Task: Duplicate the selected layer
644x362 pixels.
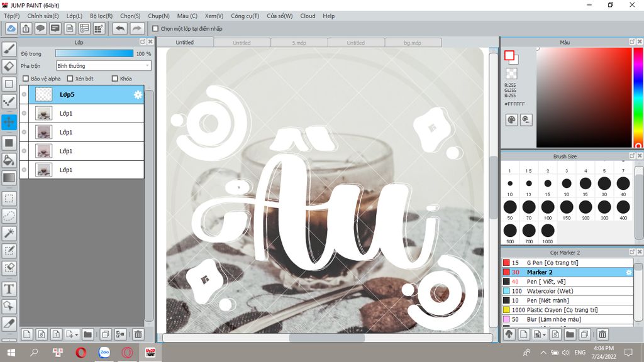Action: pyautogui.click(x=106, y=334)
